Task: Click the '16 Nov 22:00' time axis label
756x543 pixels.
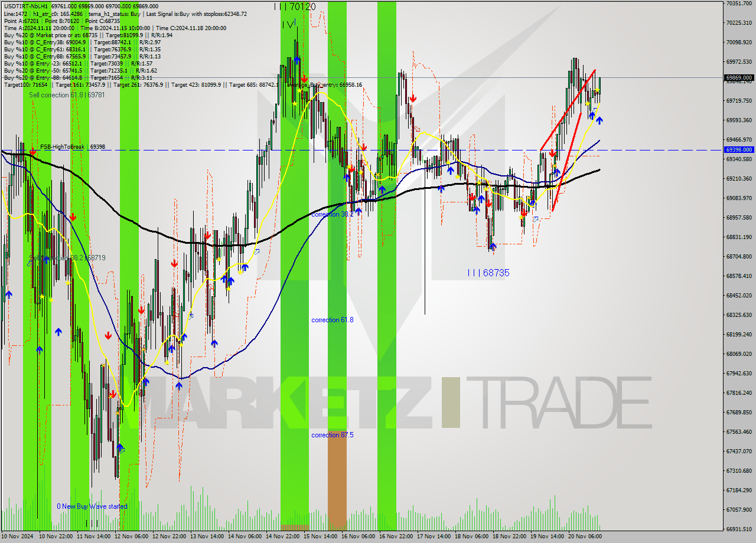Action: click(x=396, y=537)
